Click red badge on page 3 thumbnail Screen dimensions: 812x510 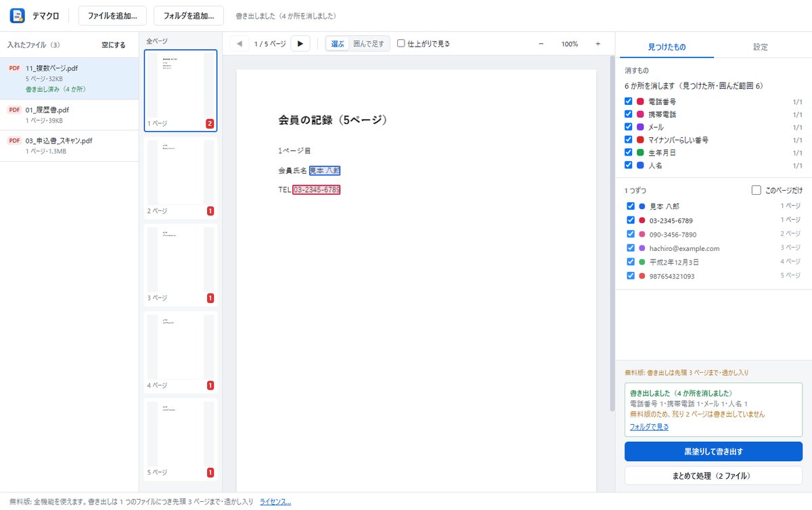click(x=210, y=298)
